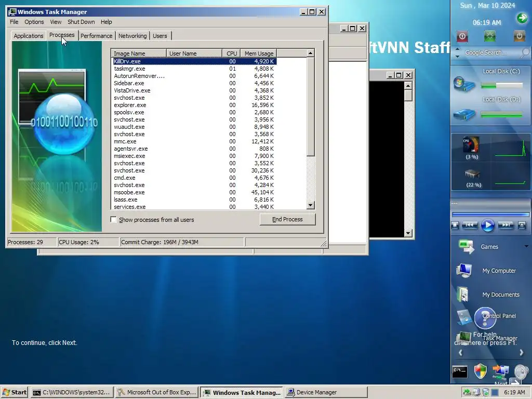This screenshot has height=399, width=532.
Task: Click the network computers tray icon
Action: (x=476, y=392)
